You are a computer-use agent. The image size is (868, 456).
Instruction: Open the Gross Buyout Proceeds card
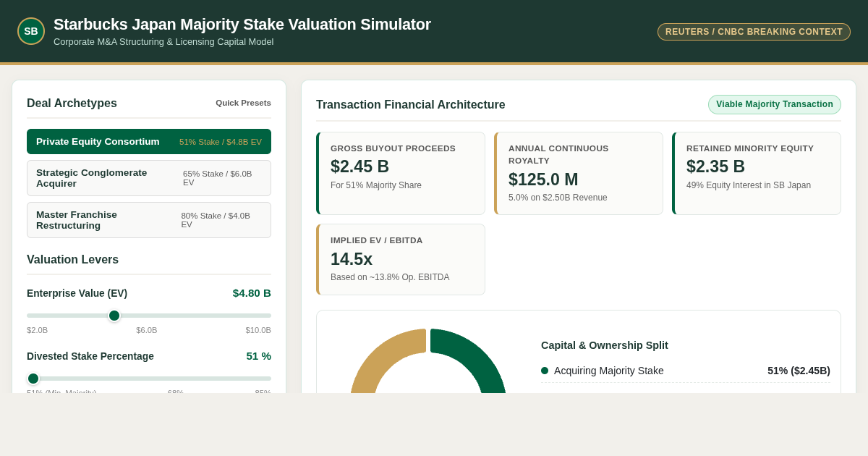(x=401, y=173)
